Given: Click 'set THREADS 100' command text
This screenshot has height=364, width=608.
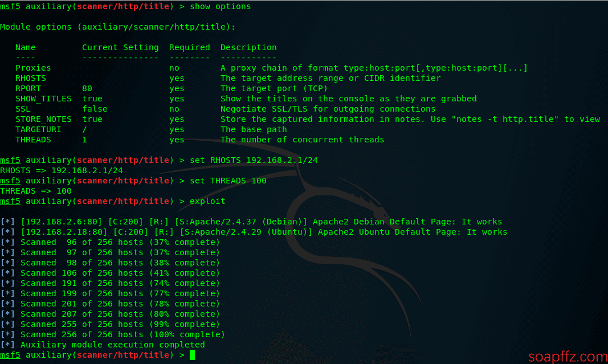Looking at the screenshot, I should (x=228, y=181).
